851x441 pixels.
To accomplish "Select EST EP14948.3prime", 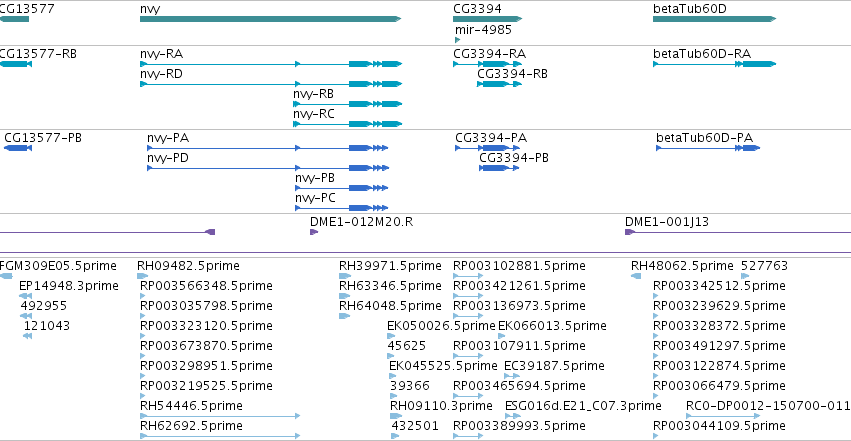I will tap(26, 296).
